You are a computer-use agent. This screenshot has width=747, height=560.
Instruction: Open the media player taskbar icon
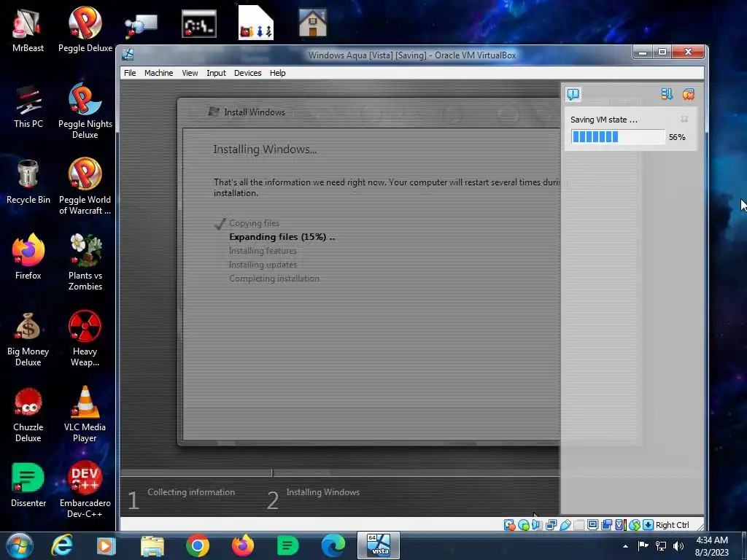[x=106, y=545]
